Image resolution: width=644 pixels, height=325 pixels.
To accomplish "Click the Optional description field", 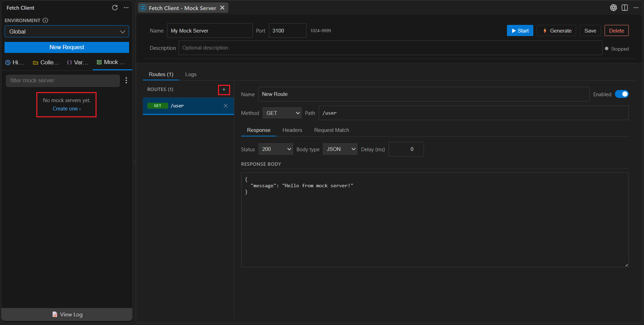I will pos(390,48).
